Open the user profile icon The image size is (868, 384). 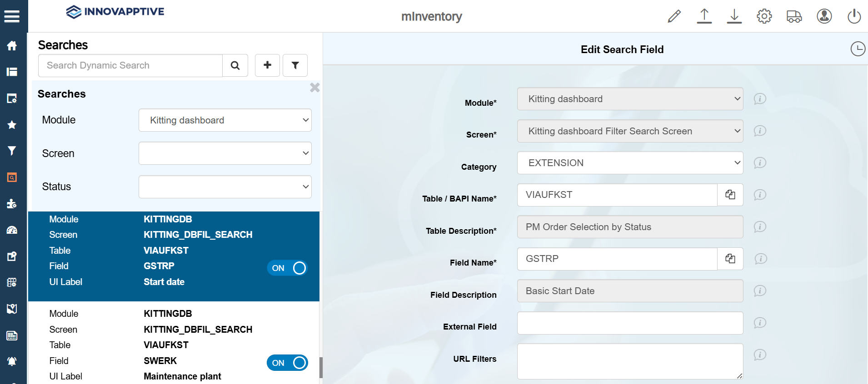tap(824, 16)
